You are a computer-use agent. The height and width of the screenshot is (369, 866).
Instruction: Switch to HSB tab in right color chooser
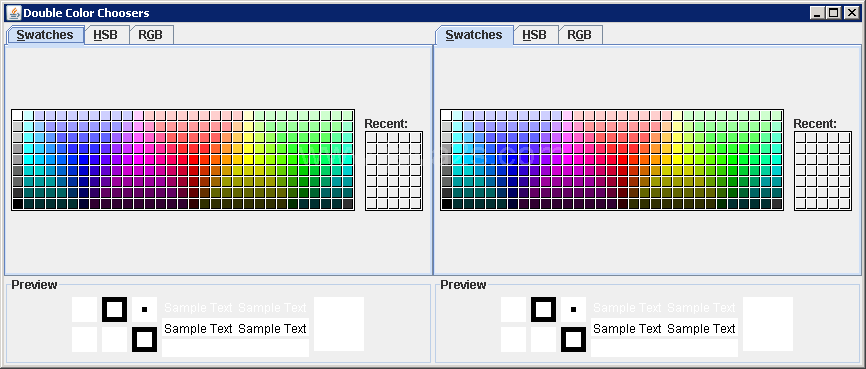(535, 35)
